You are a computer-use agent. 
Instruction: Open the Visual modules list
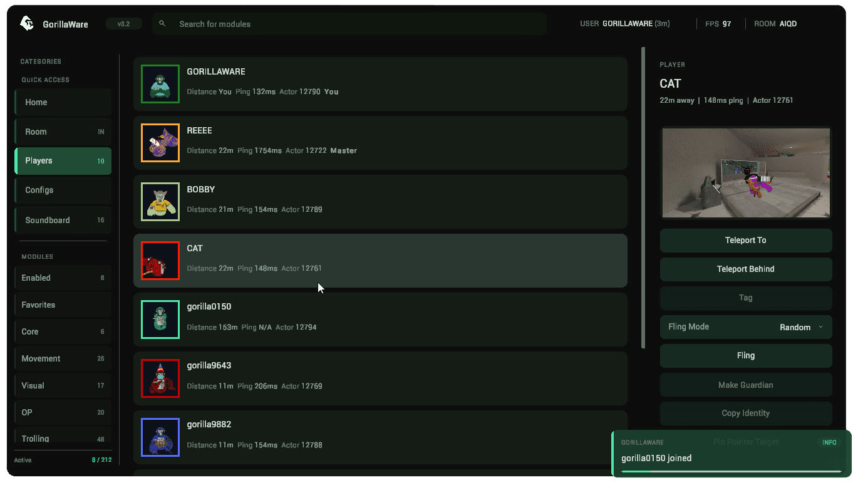(63, 385)
